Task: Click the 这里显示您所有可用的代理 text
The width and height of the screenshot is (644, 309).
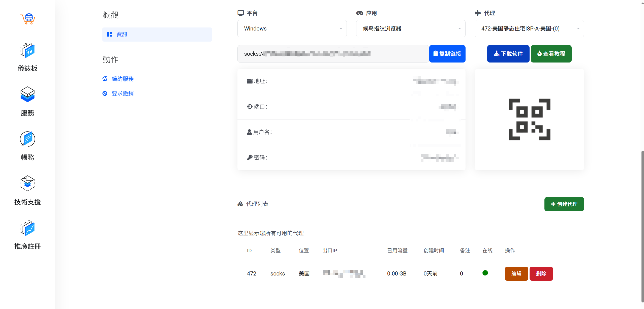Action: point(270,233)
